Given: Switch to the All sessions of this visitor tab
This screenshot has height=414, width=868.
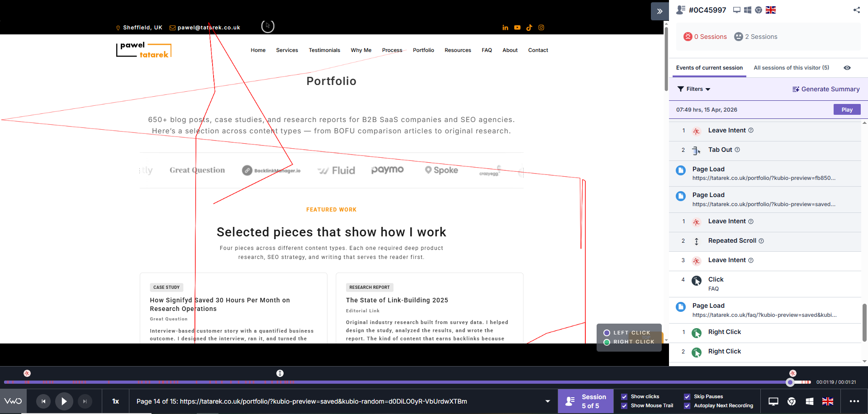Looking at the screenshot, I should [791, 68].
